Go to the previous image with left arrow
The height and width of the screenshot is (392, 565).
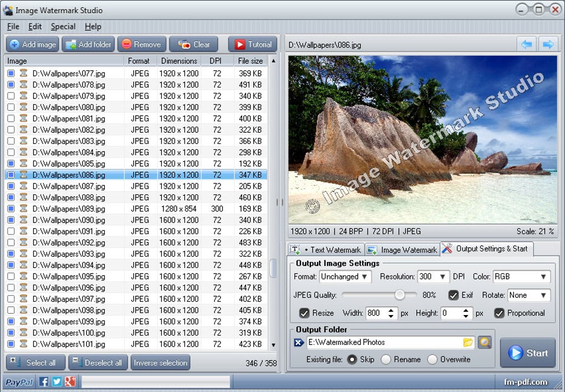click(x=527, y=44)
